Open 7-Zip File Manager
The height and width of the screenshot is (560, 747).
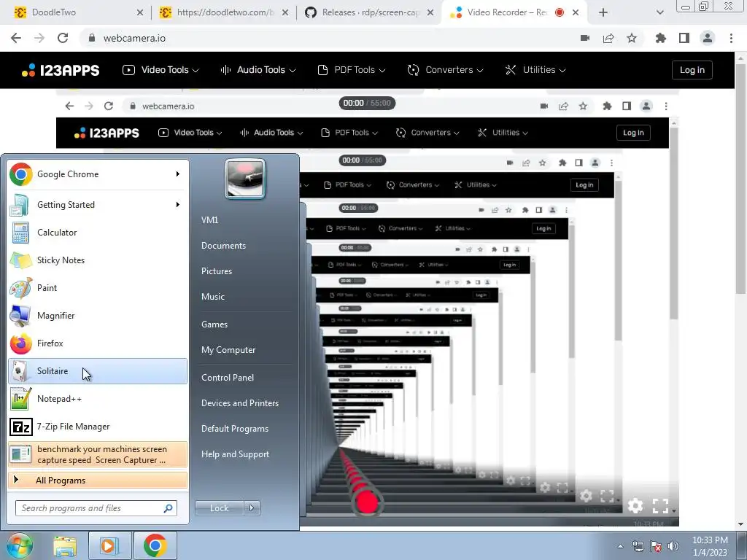98,426
